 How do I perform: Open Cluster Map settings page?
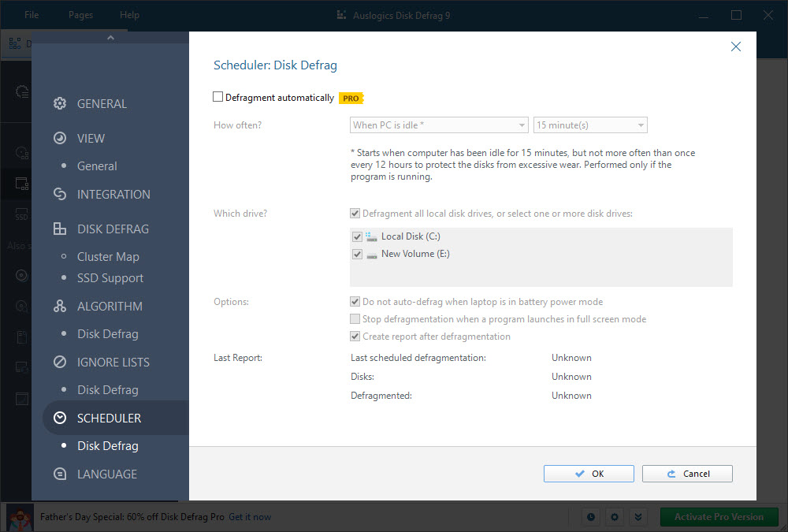click(108, 256)
